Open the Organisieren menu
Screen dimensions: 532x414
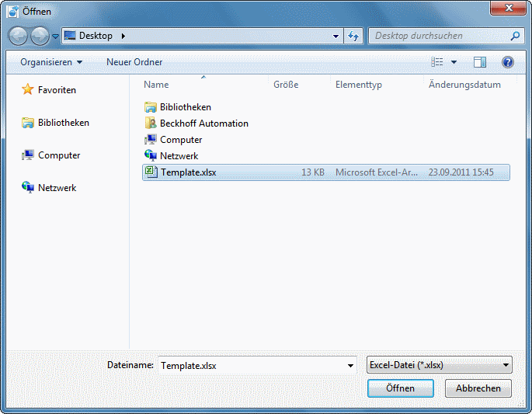(x=51, y=62)
